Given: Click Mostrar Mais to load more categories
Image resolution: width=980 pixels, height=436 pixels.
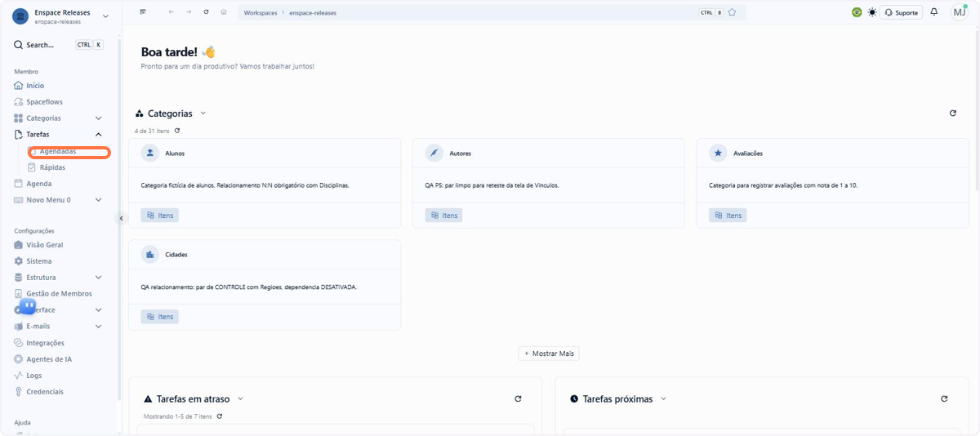Looking at the screenshot, I should [549, 354].
